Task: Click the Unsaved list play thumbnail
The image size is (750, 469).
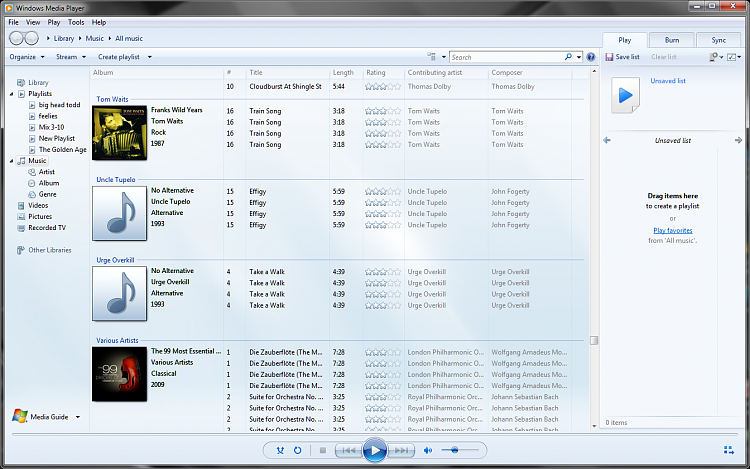Action: tap(626, 95)
